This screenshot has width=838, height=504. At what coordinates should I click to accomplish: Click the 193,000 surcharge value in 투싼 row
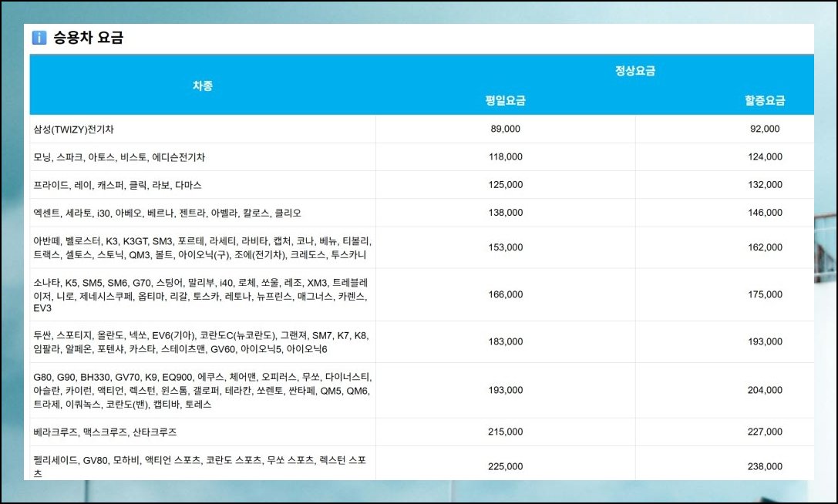765,341
